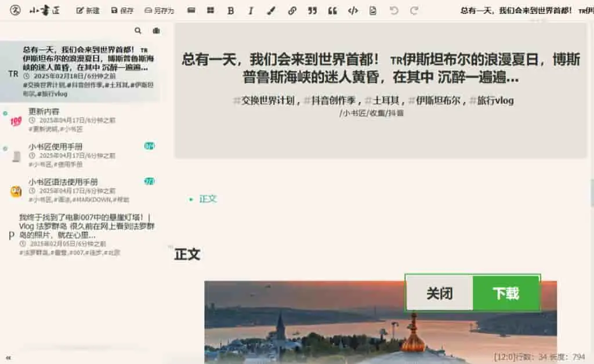The height and width of the screenshot is (364, 594).
Task: Apply italic formatting from toolbar
Action: point(251,11)
